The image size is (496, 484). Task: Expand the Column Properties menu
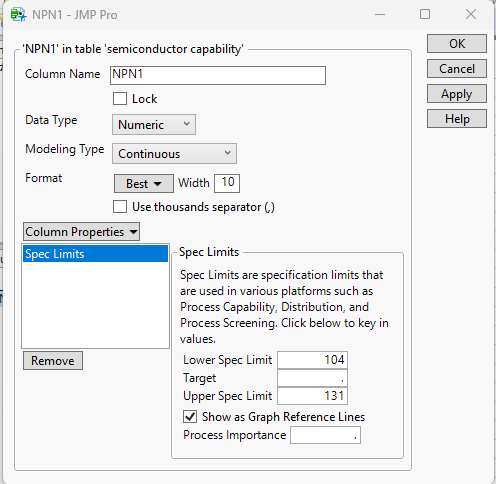(x=81, y=232)
